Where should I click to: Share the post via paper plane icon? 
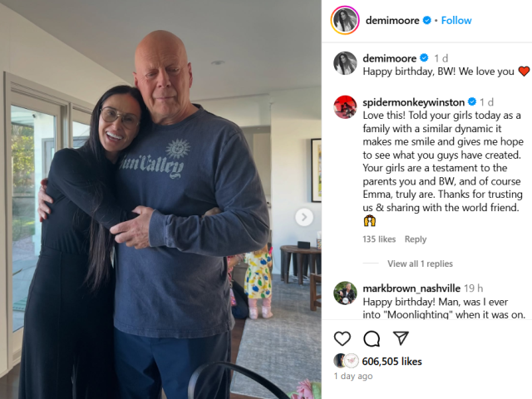pos(401,338)
